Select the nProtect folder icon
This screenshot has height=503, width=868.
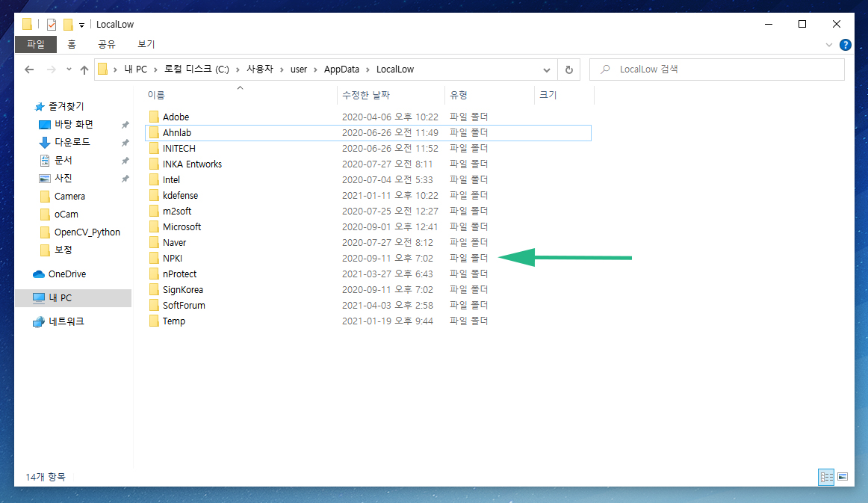coord(154,274)
